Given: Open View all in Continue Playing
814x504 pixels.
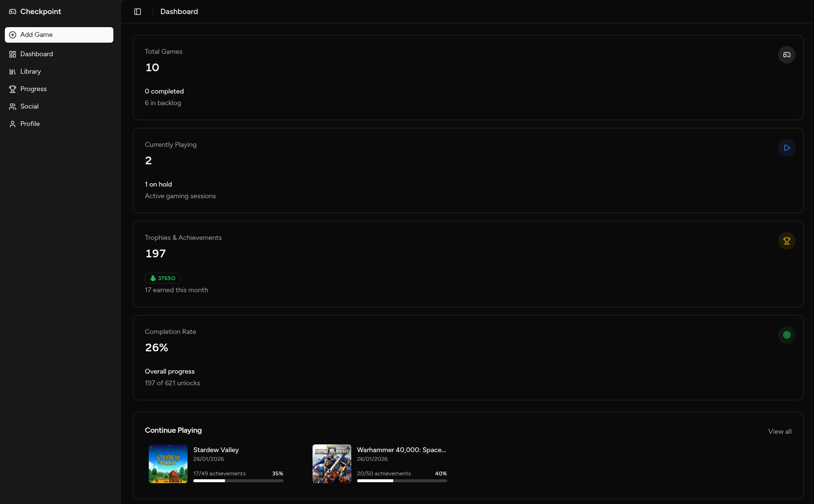Looking at the screenshot, I should [x=780, y=431].
